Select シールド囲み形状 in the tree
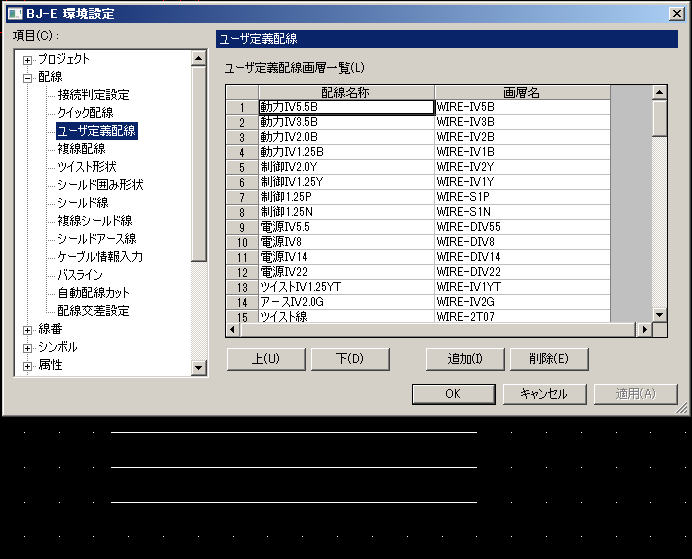This screenshot has width=692, height=559. point(100,185)
